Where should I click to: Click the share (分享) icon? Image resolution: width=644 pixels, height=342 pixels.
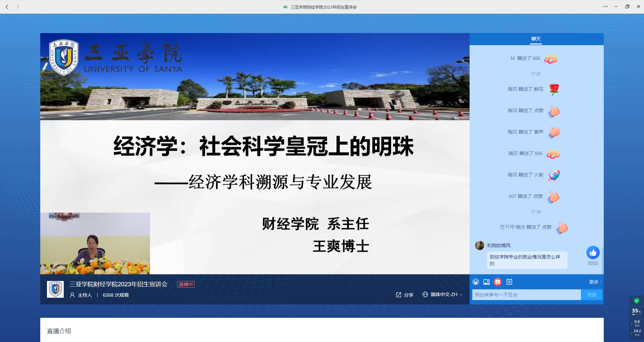[x=398, y=295]
